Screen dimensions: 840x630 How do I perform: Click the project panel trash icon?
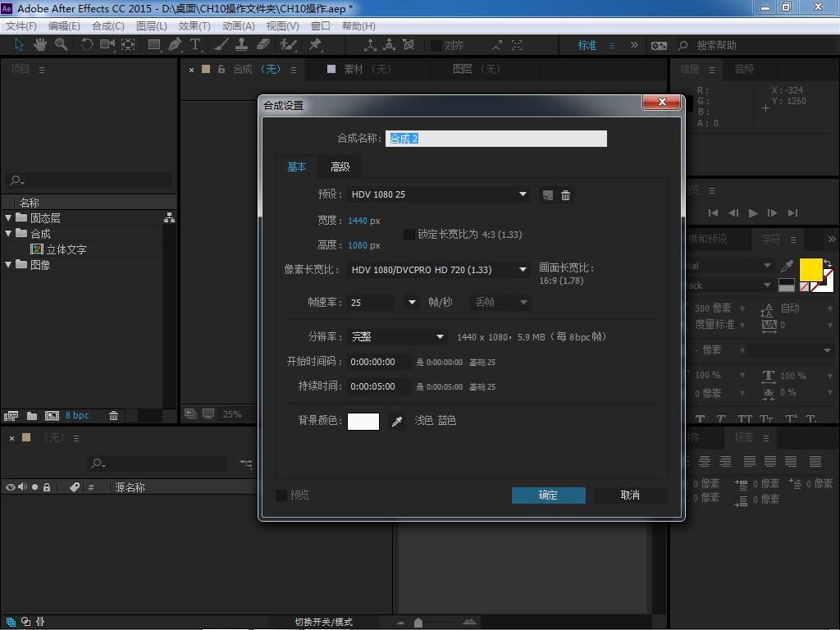click(x=114, y=416)
